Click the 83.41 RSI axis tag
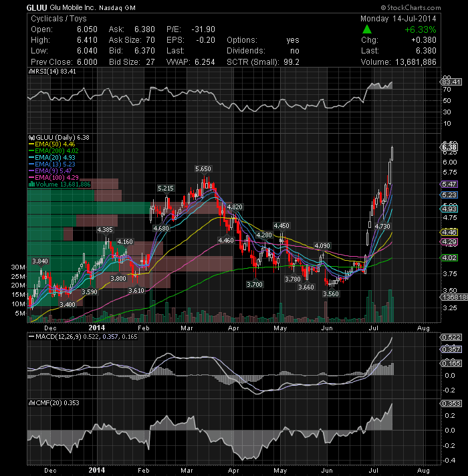 tap(451, 82)
